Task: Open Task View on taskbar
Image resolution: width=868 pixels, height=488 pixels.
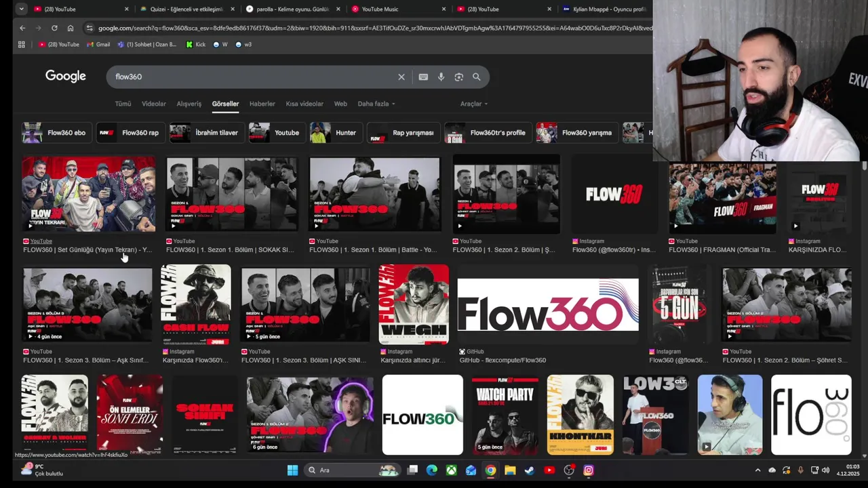Action: click(412, 470)
